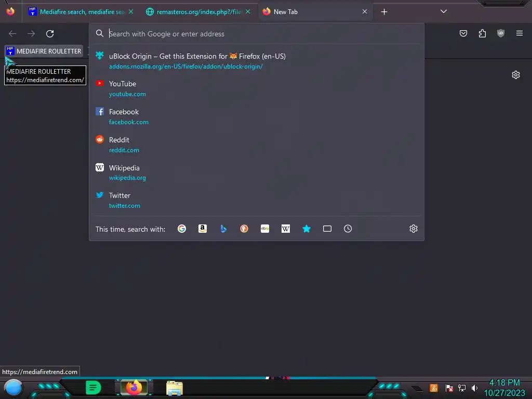Search open tabs with the tab icon
532x399 pixels.
(327, 229)
